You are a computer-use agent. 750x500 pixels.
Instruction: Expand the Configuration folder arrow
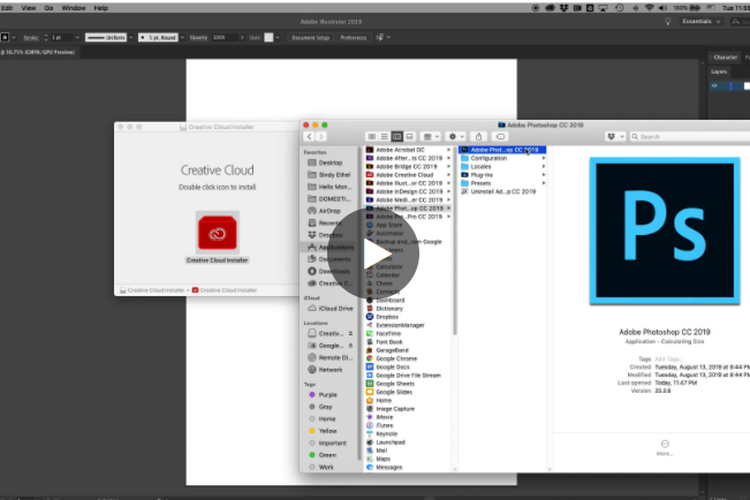544,158
